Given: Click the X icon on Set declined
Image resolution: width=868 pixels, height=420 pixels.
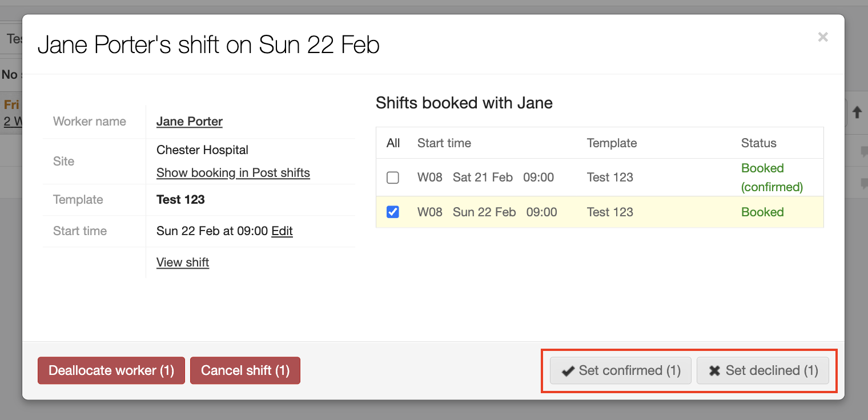Looking at the screenshot, I should tap(713, 370).
